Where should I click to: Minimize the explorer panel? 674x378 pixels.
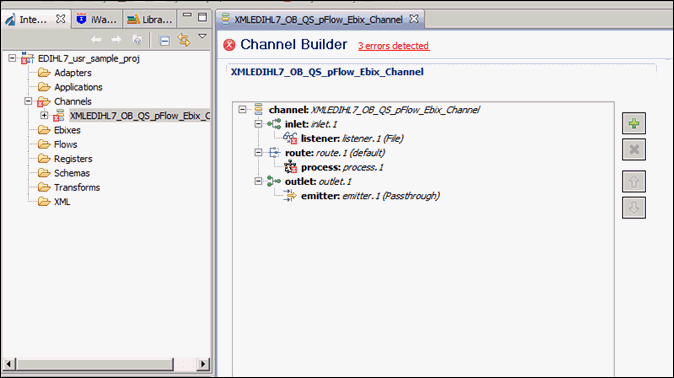pos(187,15)
